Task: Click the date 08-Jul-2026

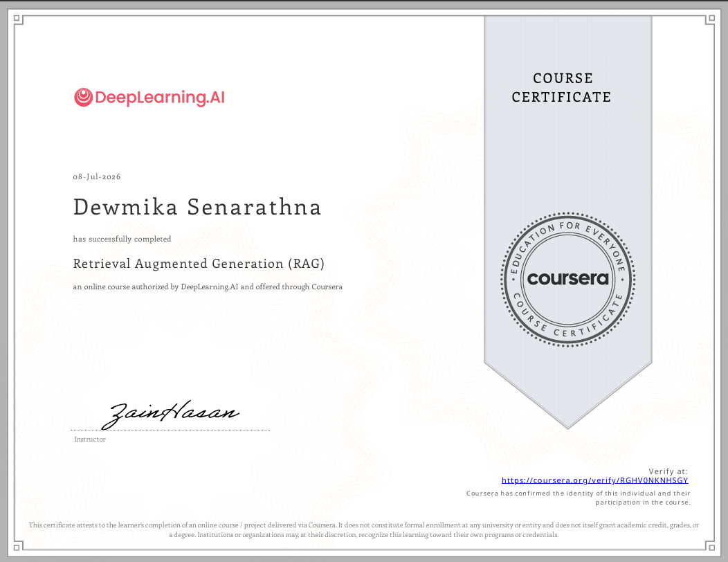Action: coord(97,176)
